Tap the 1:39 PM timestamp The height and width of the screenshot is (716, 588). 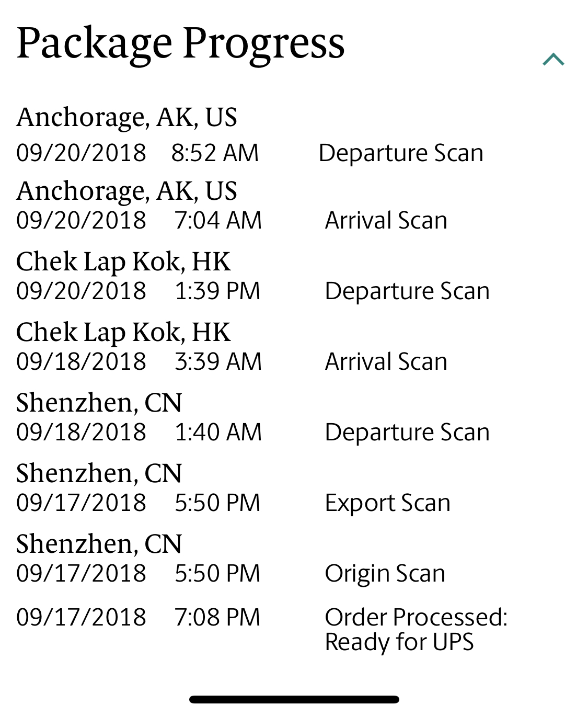[217, 291]
